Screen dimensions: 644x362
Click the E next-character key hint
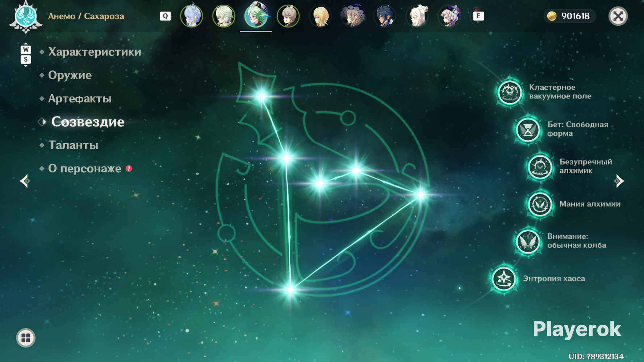pos(478,16)
